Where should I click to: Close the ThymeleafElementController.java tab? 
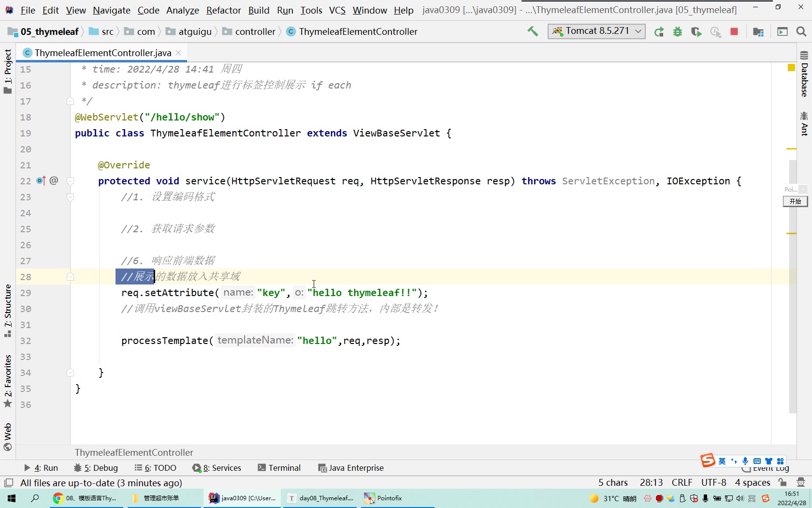[x=179, y=52]
